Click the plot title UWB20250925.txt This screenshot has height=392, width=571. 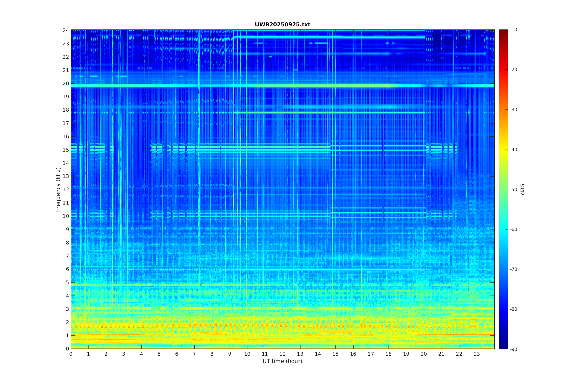[282, 24]
